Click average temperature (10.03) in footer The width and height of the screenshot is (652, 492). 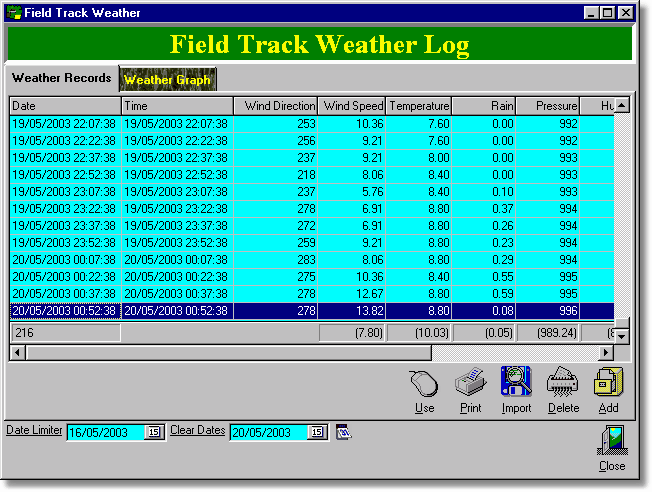419,333
